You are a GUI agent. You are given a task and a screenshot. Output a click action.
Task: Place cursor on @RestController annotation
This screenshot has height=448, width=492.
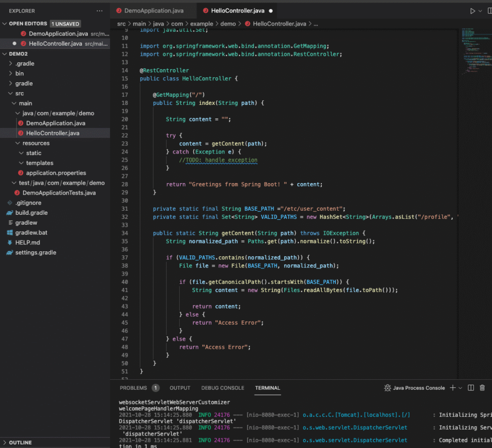[x=164, y=71]
